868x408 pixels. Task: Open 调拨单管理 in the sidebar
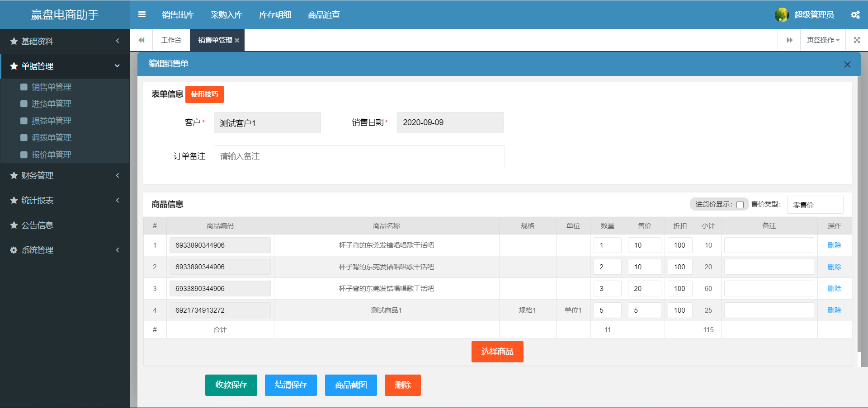coord(52,138)
